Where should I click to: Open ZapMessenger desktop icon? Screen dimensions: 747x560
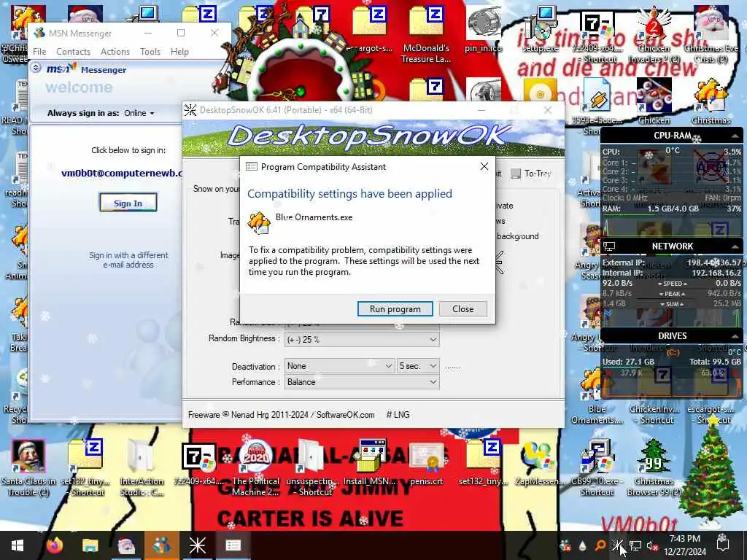[539, 463]
